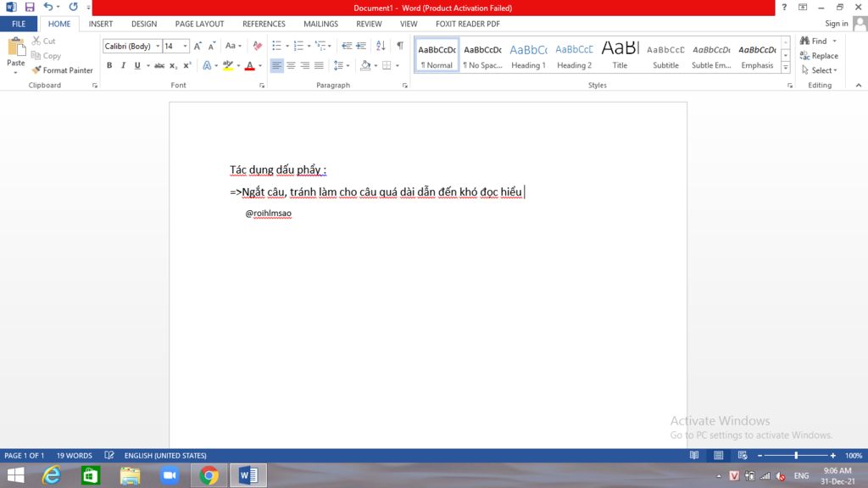Click the Undo arrow icon

coord(48,7)
